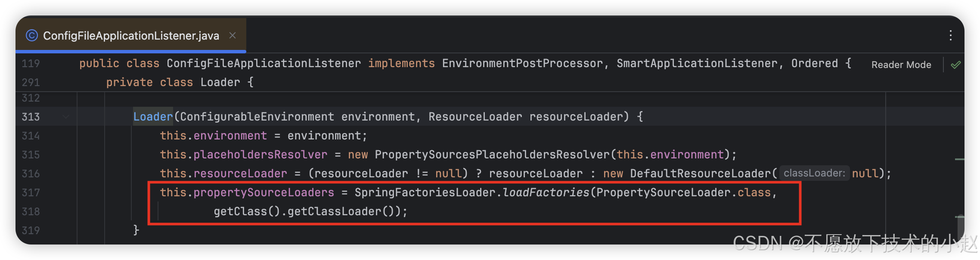Click the error stripe marker near line 315
The width and height of the screenshot is (980, 260).
959,159
